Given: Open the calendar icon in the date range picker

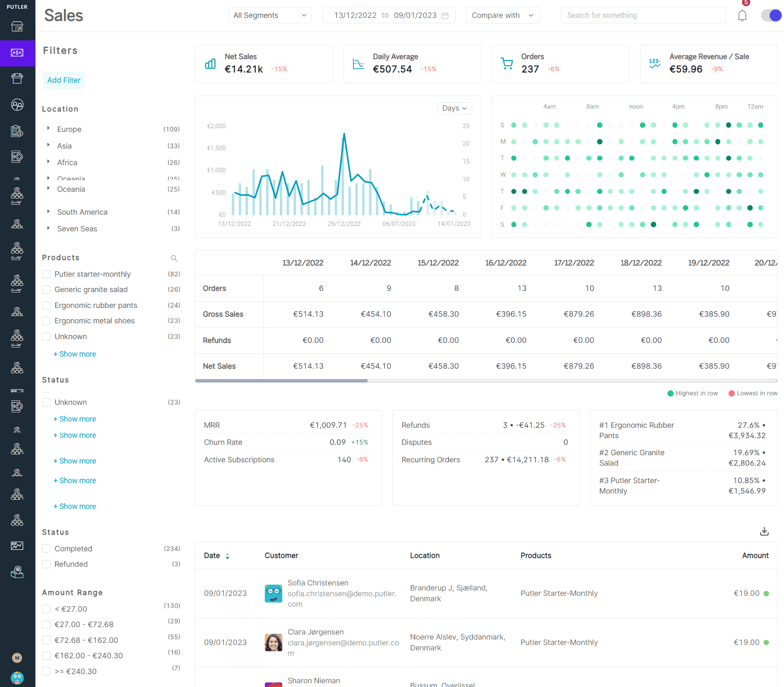Looking at the screenshot, I should click(446, 15).
